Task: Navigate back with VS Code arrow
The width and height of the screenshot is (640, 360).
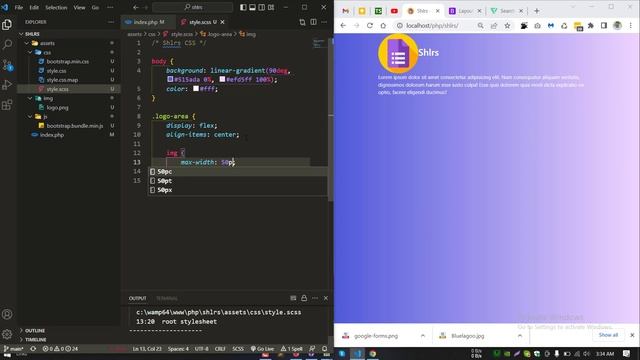Action: [136, 7]
